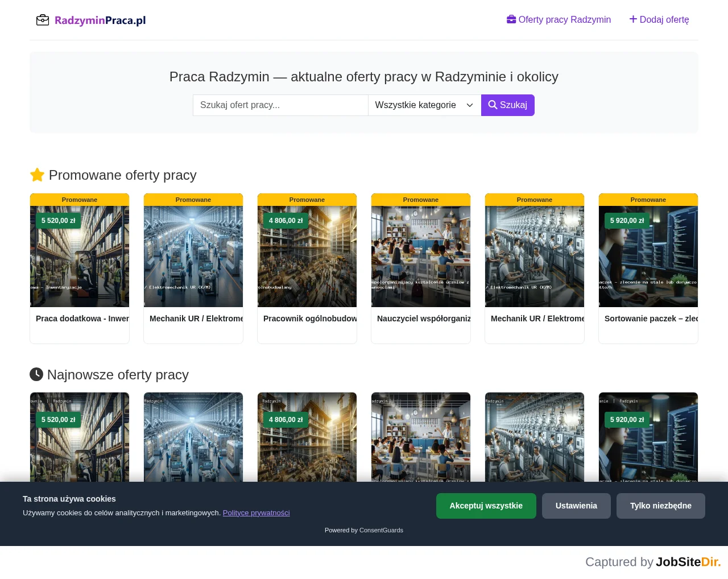Accept all cookies with Akceptuj wszystkie
728x579 pixels.
point(486,506)
